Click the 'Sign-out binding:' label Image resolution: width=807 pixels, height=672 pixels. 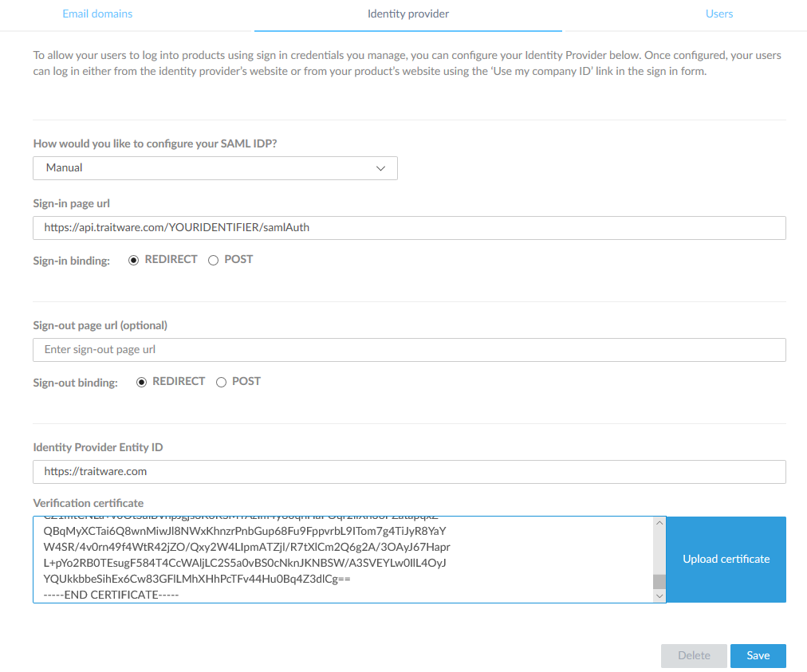pyautogui.click(x=75, y=383)
